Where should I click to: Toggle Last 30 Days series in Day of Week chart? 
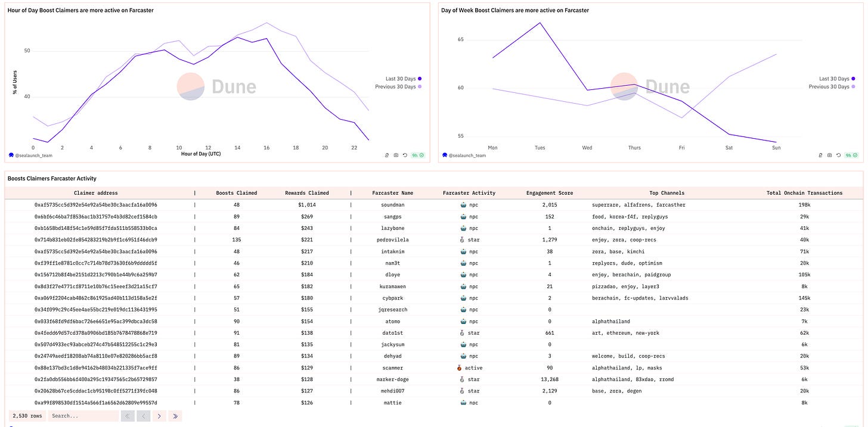click(x=837, y=79)
